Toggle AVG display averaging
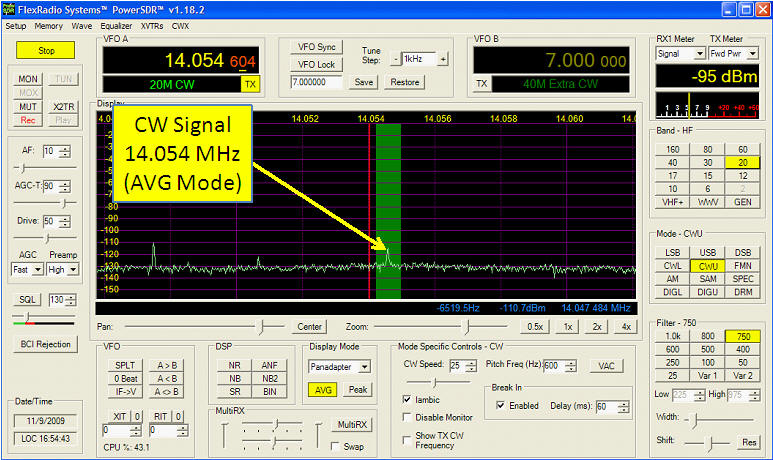 323,390
